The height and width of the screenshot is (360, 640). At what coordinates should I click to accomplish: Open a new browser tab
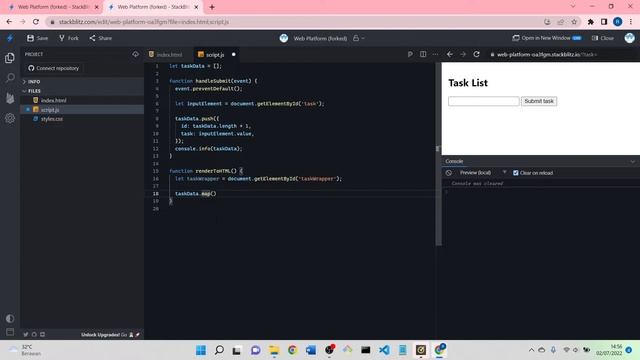click(x=212, y=7)
